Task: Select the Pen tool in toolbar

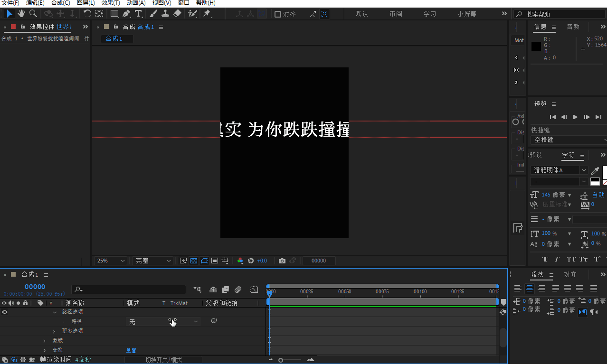Action: [x=126, y=14]
